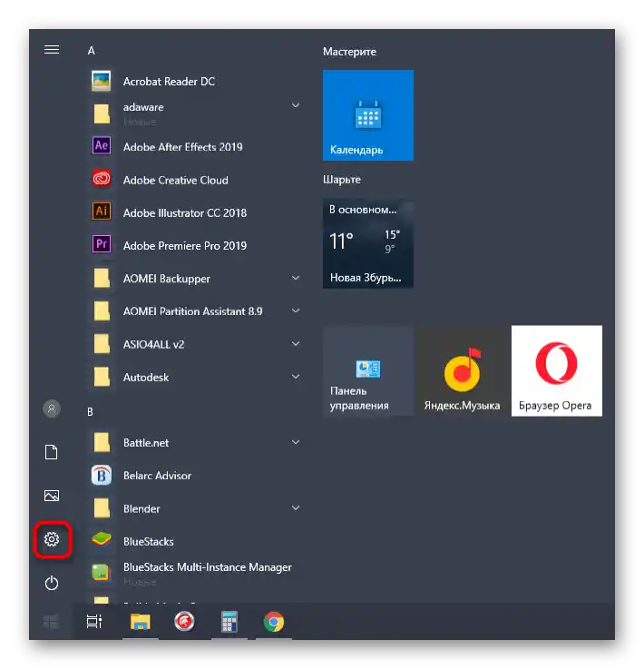Select BlueStacks Multi-Instance Manager label
This screenshot has height=669, width=644.
coord(207,567)
